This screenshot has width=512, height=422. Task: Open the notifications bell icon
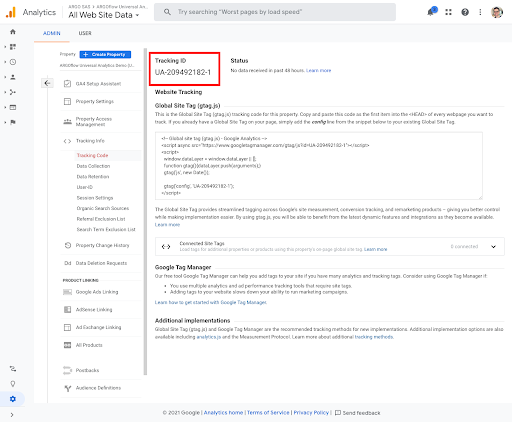(x=431, y=12)
